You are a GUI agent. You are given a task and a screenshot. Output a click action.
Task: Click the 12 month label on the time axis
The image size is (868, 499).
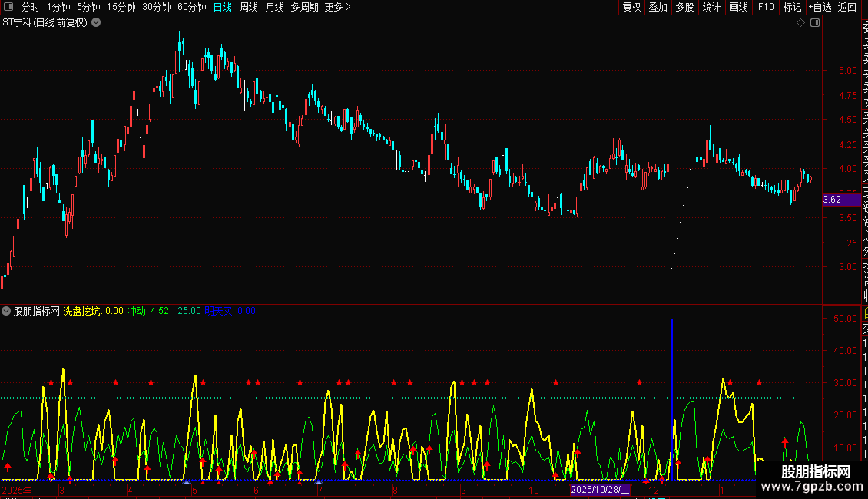[654, 490]
